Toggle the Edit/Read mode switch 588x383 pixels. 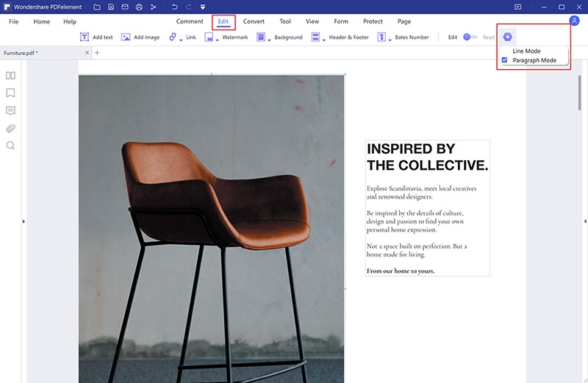coord(470,37)
